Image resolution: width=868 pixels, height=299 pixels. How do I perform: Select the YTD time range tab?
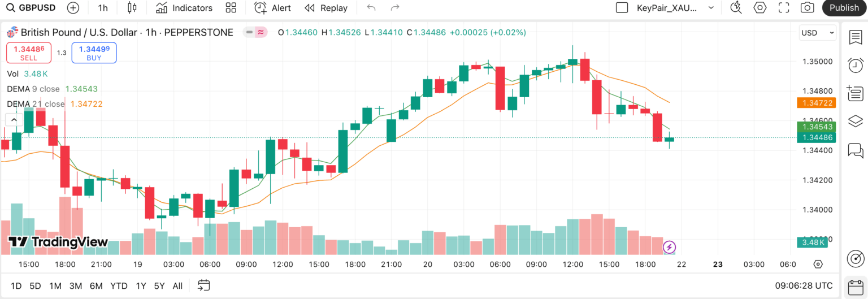coord(119,286)
